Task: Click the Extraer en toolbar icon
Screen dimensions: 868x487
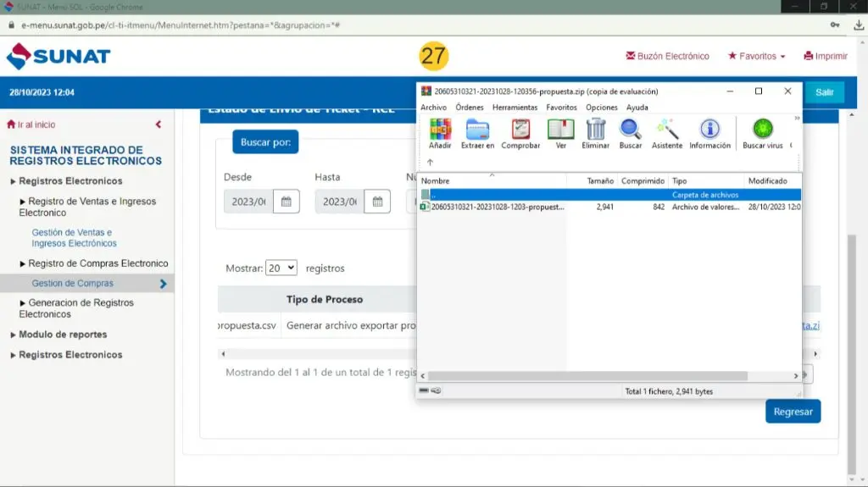Action: (x=477, y=130)
